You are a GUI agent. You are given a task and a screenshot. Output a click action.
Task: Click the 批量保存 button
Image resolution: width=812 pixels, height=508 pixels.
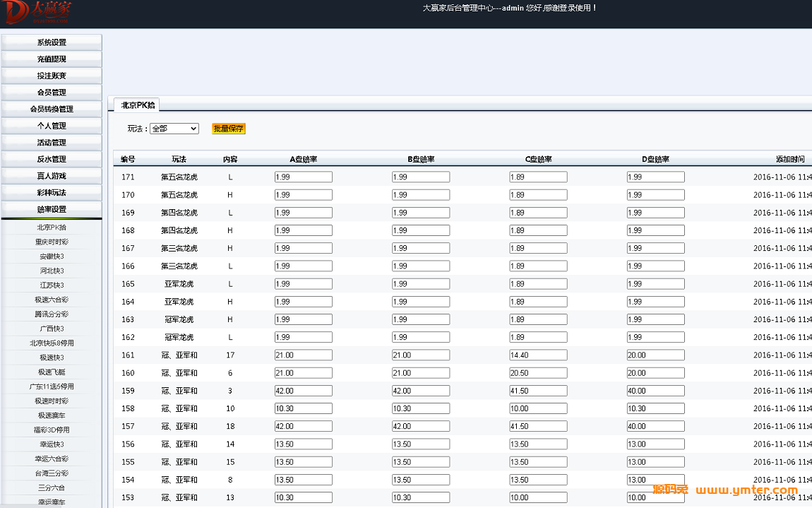(228, 129)
